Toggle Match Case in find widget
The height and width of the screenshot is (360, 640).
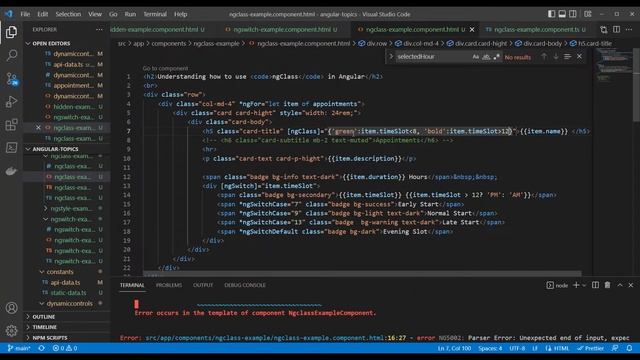tap(476, 57)
